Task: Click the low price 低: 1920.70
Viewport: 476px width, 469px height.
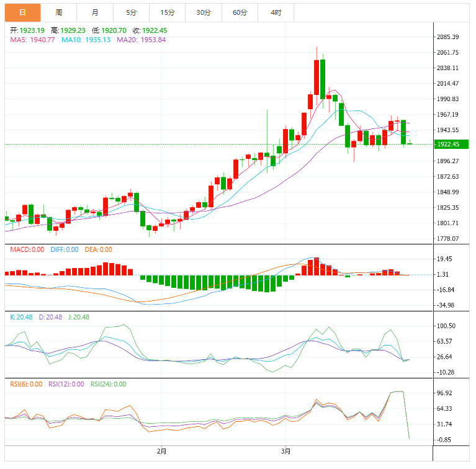Action: tap(109, 30)
